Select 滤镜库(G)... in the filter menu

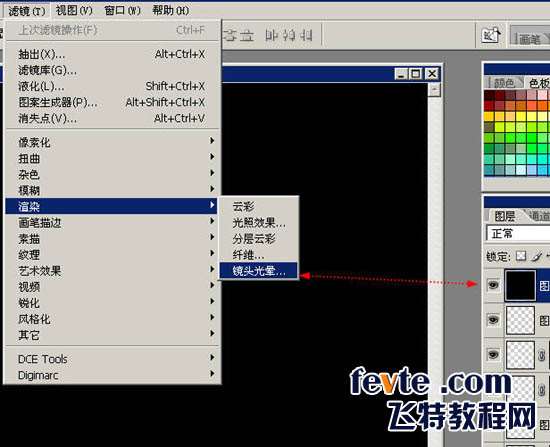tap(112, 71)
